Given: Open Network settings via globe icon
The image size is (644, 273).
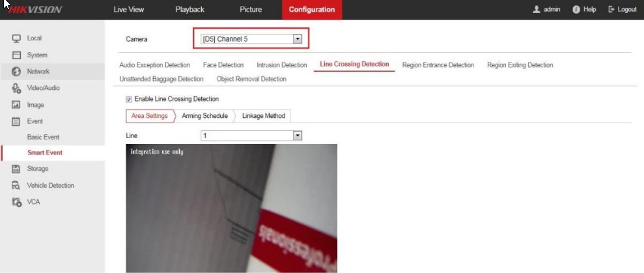Looking at the screenshot, I should click(x=17, y=72).
